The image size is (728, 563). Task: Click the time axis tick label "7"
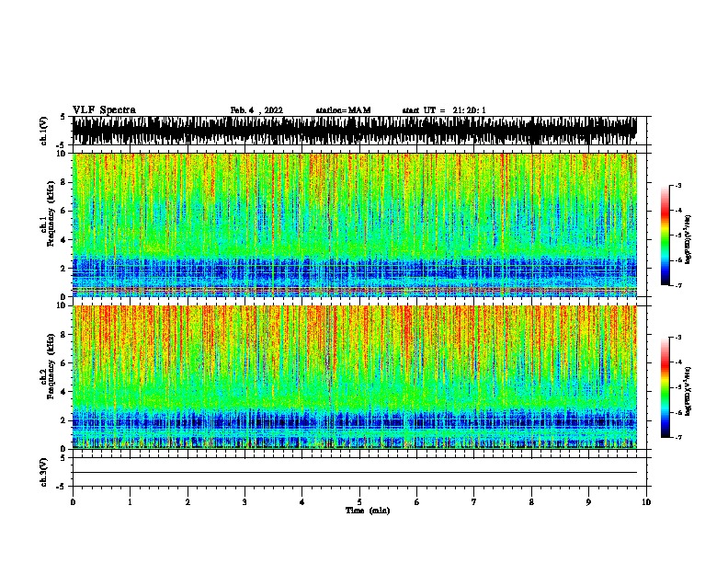click(474, 502)
